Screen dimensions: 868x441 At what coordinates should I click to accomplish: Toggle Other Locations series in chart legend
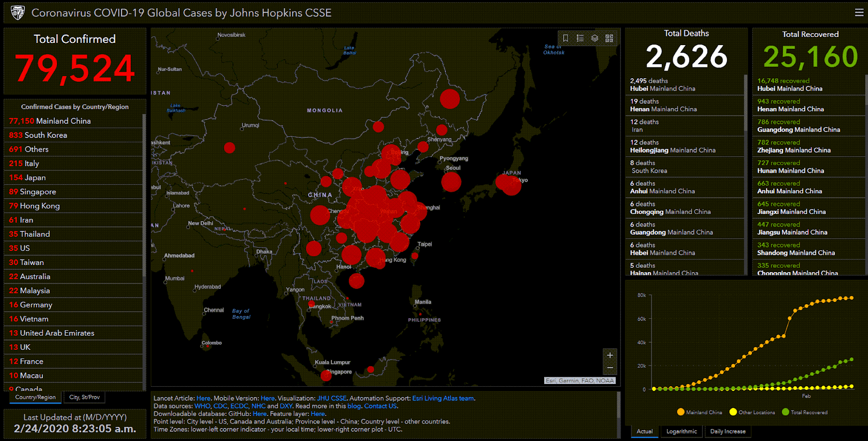(752, 412)
